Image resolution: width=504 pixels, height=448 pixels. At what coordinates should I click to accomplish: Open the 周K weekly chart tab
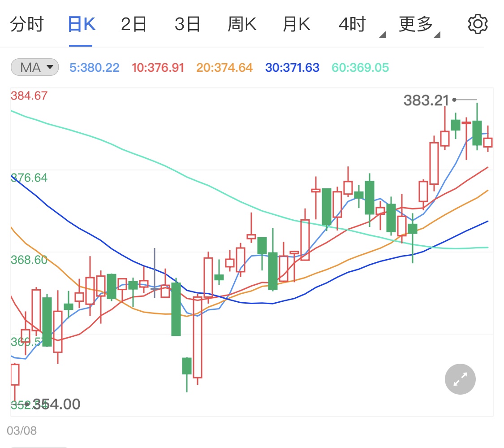[x=242, y=24]
